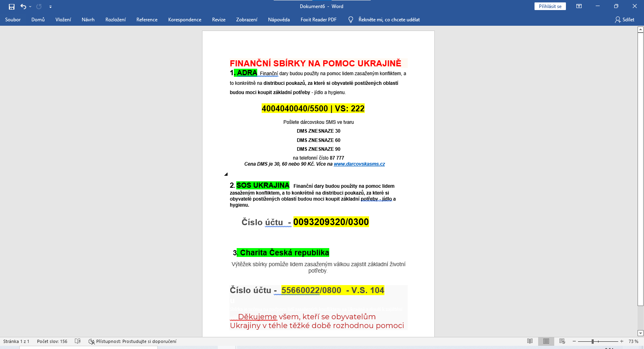This screenshot has width=644, height=349.
Task: Click Přístupnost: Prostudujte si doporučení status
Action: (x=132, y=341)
